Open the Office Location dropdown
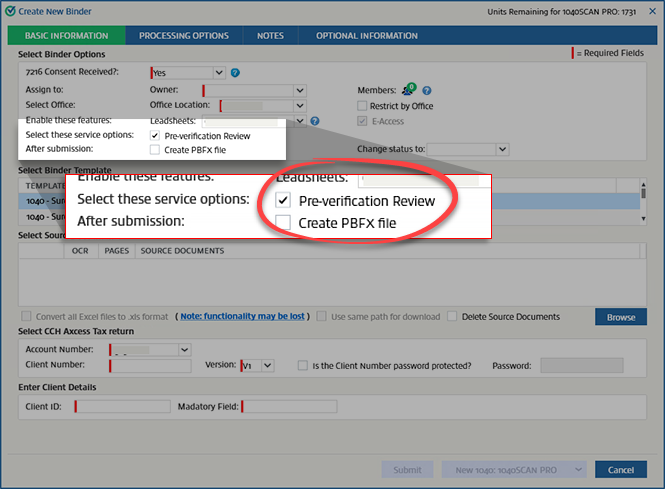This screenshot has width=665, height=489. pos(299,106)
